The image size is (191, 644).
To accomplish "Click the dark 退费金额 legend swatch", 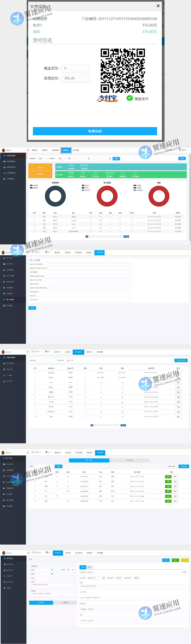I will (31, 188).
